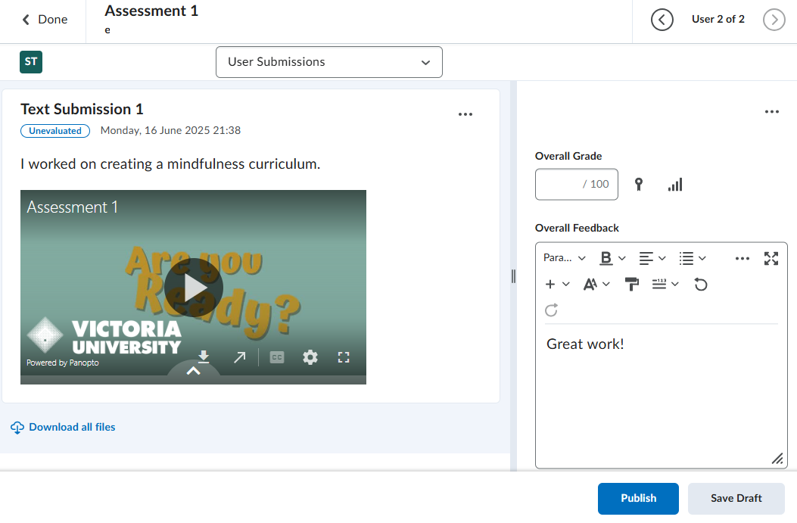The image size is (797, 523).
Task: Go to the previous user
Action: 662,20
